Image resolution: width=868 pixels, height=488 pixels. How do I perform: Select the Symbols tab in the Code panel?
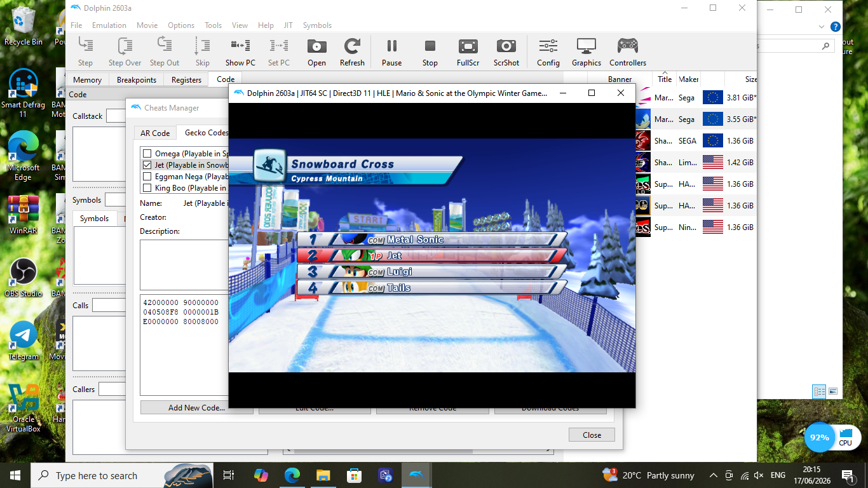click(95, 219)
